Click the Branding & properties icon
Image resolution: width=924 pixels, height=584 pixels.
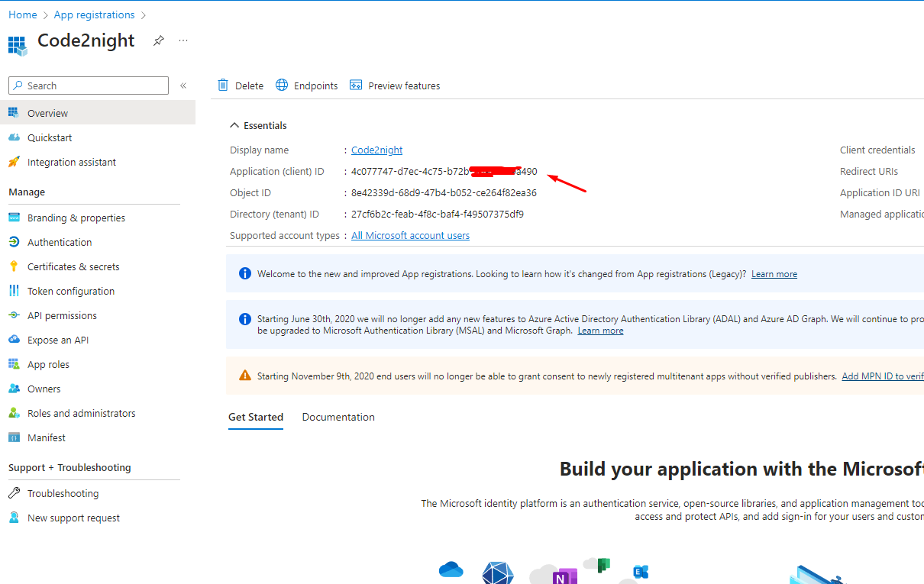[14, 218]
